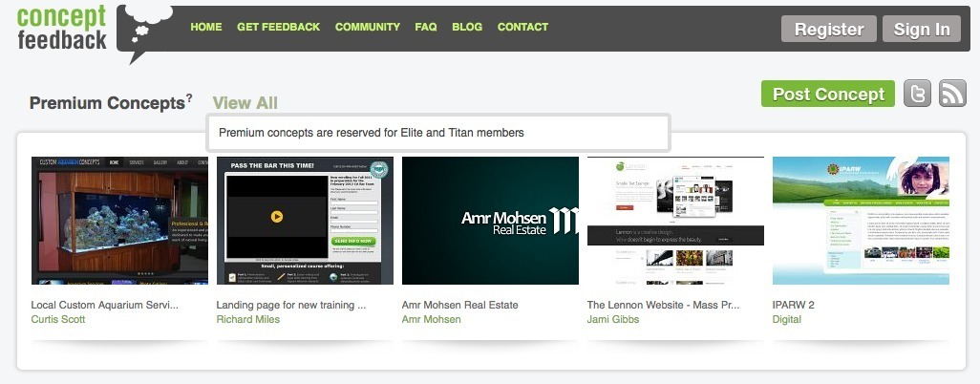Screen dimensions: 980x384
Task: Open the COMMUNITY nav link
Action: [x=367, y=27]
